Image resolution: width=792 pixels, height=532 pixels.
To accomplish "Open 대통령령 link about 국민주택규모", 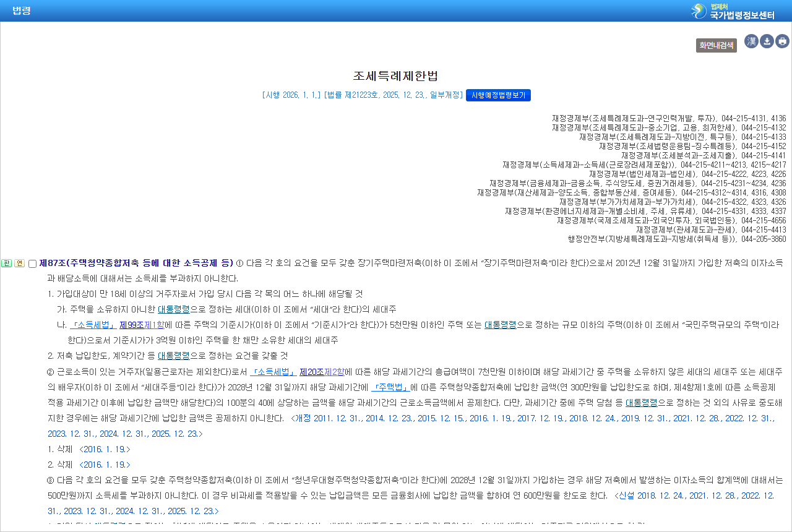I will (500, 325).
